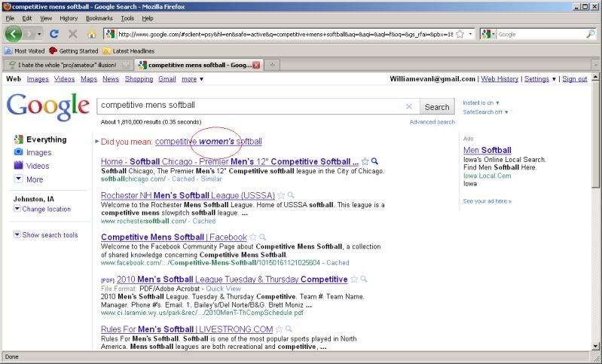Star the Softball Chicago search result
This screenshot has width=602, height=364.
click(365, 161)
